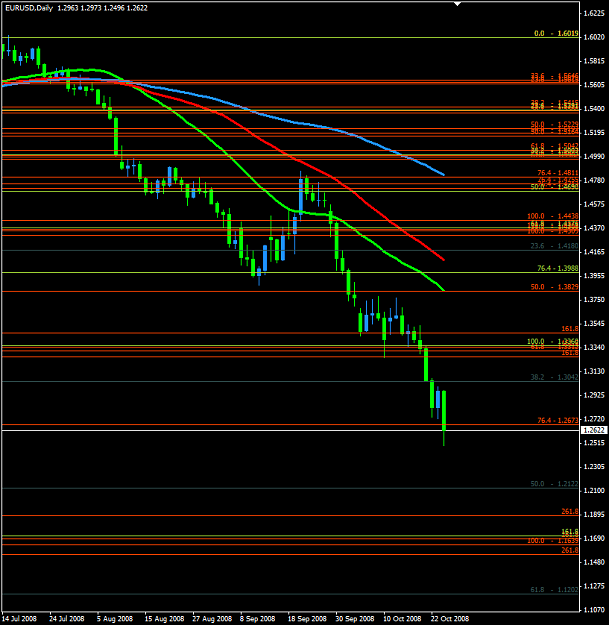Screen dimensions: 609x625
Task: Click the 1.1480 price axis label
Action: pyautogui.click(x=594, y=562)
